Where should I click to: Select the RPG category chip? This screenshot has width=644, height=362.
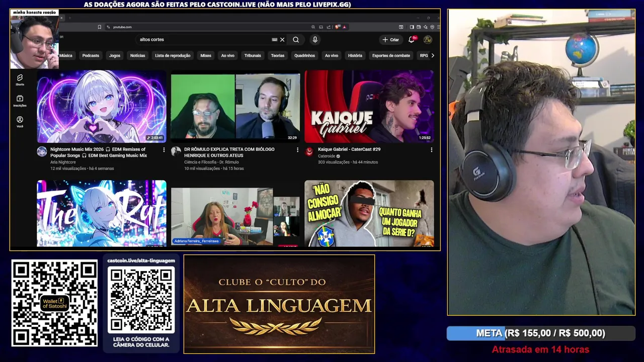pos(424,56)
